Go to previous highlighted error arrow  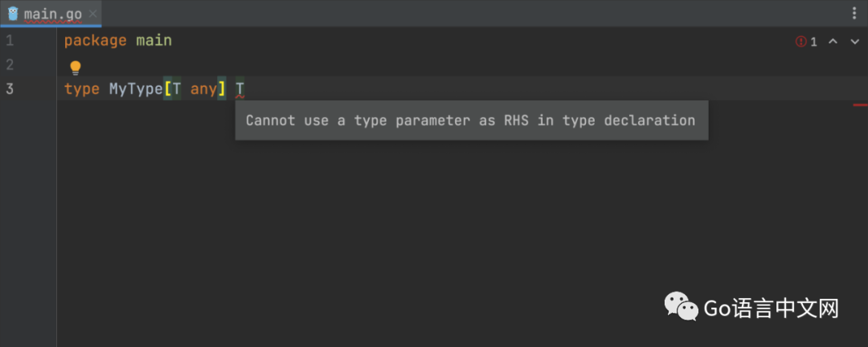coord(833,42)
